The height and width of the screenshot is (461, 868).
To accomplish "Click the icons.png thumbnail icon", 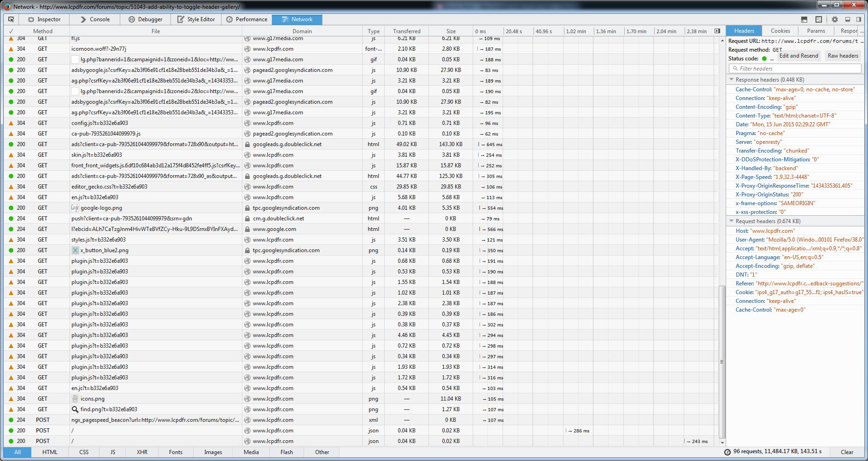I will click(x=75, y=399).
